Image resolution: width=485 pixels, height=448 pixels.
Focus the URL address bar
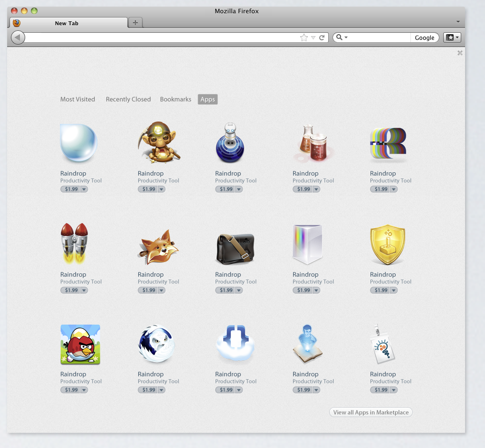[162, 37]
